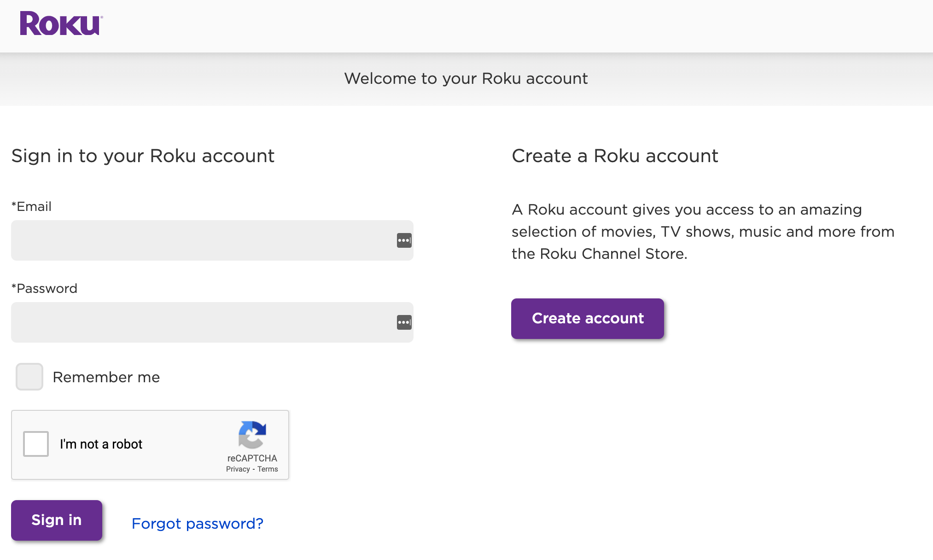Viewport: 933px width, 560px height.
Task: Click the Roku logo
Action: [x=61, y=23]
